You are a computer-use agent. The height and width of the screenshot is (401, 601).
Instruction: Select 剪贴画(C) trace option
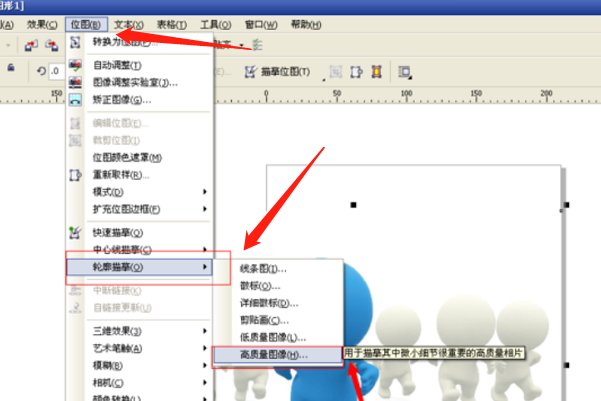(278, 320)
